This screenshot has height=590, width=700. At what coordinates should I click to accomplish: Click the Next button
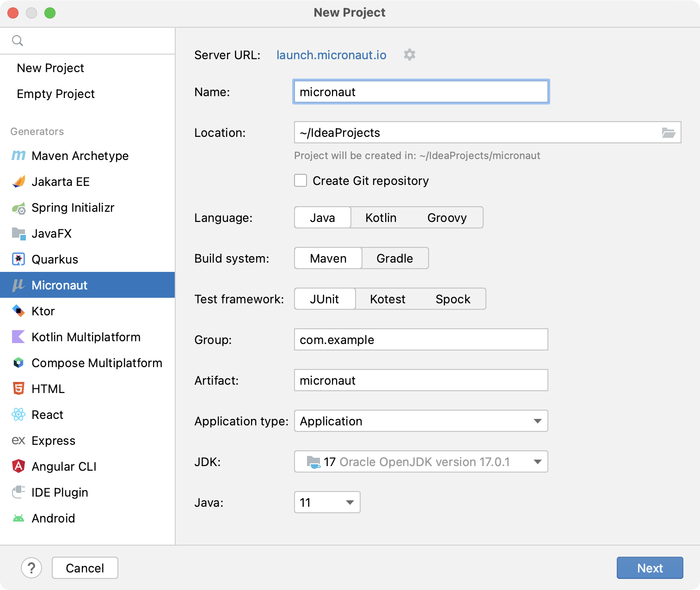point(650,568)
